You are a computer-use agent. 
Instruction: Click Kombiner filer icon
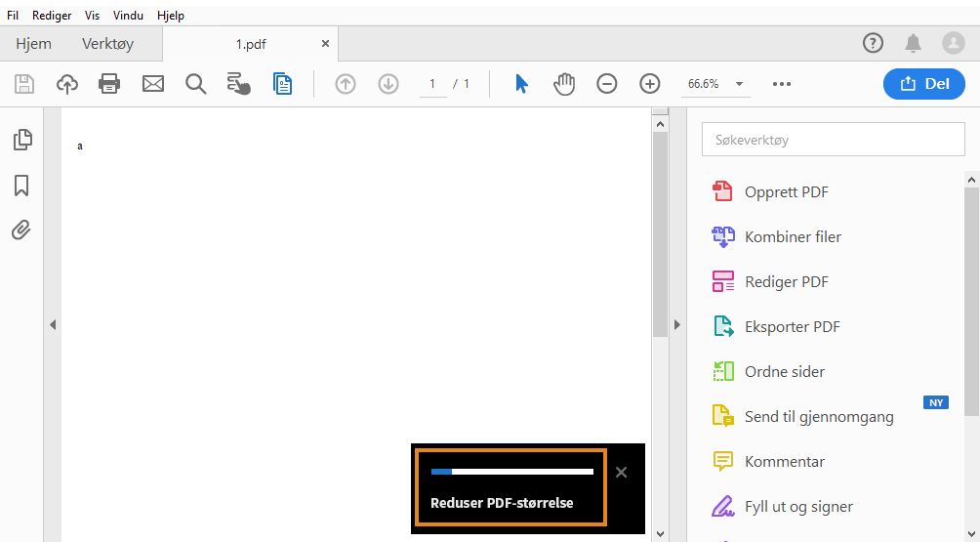click(x=723, y=237)
